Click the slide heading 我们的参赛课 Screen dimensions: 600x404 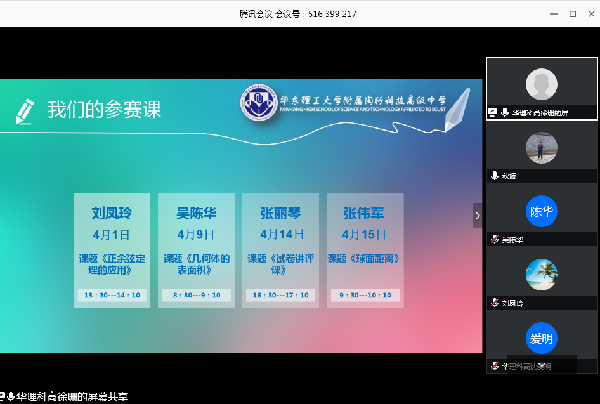[x=104, y=109]
